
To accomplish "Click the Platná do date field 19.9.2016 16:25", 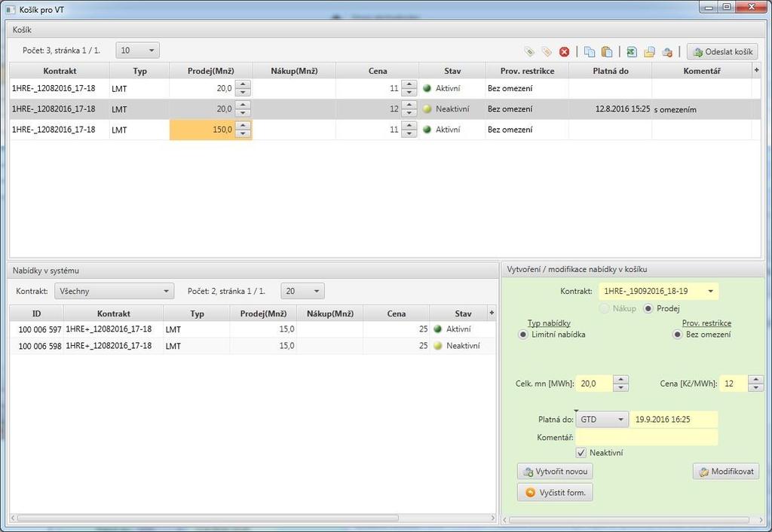I will 673,420.
